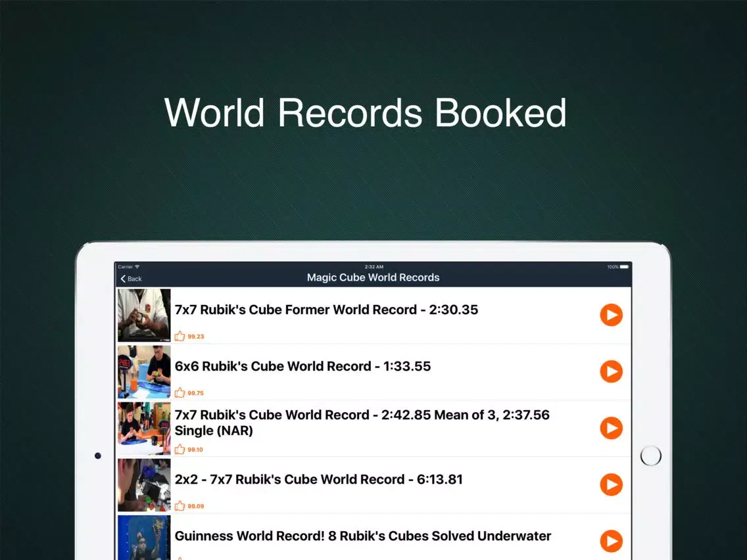Like the 2x2 - 7x7 World Record video

click(180, 505)
